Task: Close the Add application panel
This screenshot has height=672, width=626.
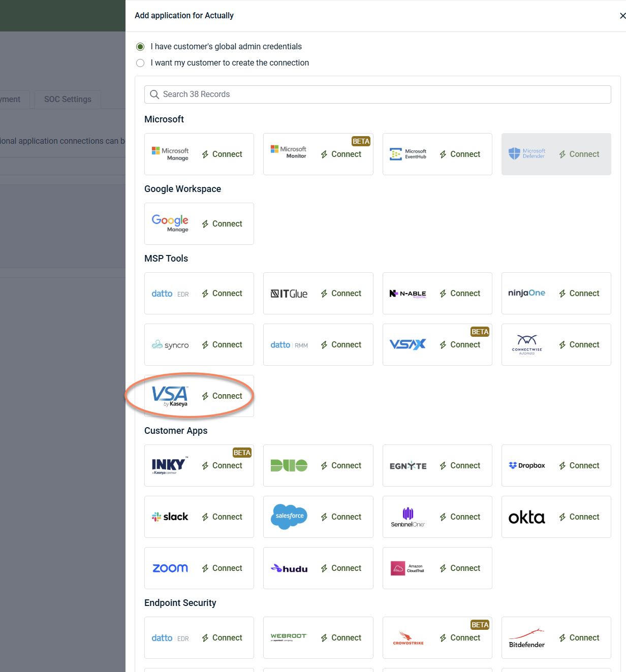Action: click(622, 16)
